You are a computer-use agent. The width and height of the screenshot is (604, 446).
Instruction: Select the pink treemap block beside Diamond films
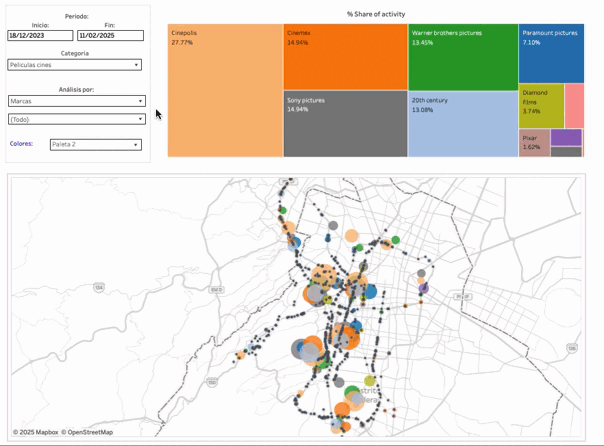(574, 106)
